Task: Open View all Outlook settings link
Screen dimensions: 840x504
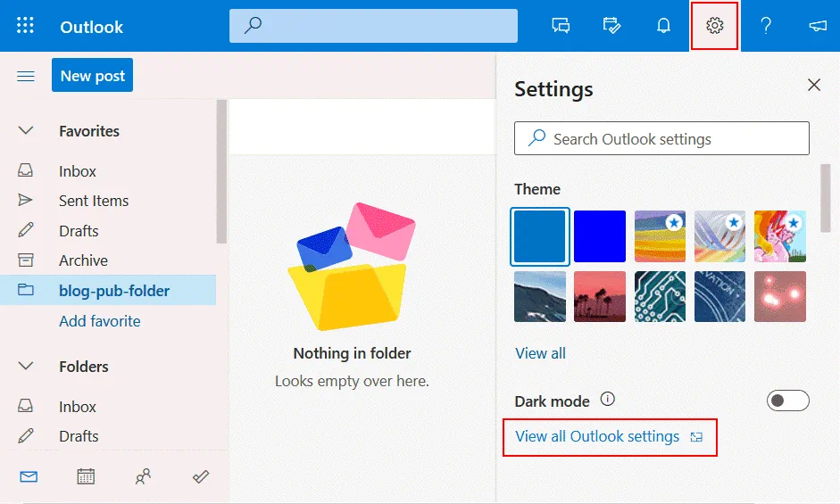Action: (597, 436)
